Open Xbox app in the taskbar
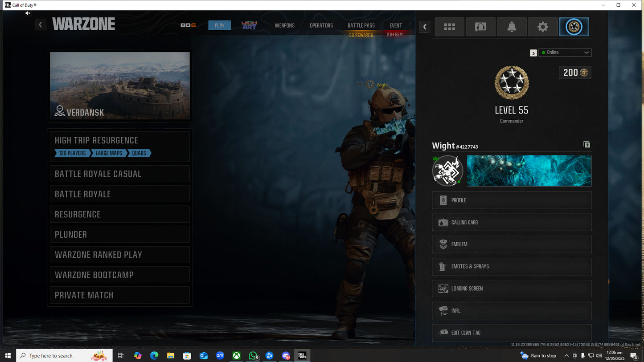This screenshot has height=362, width=644. [236, 355]
